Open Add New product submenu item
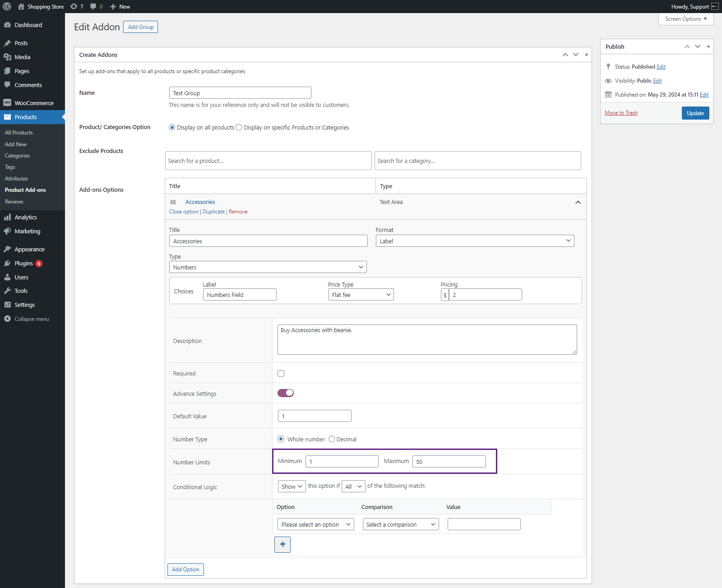This screenshot has height=588, width=722. [x=16, y=144]
